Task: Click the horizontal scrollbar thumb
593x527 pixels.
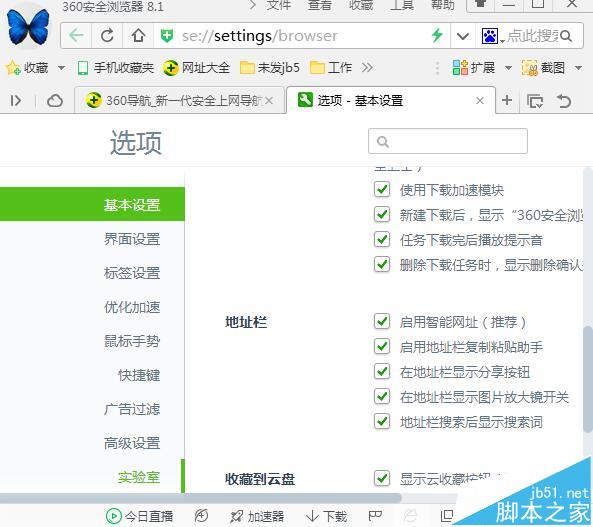Action: [x=200, y=498]
